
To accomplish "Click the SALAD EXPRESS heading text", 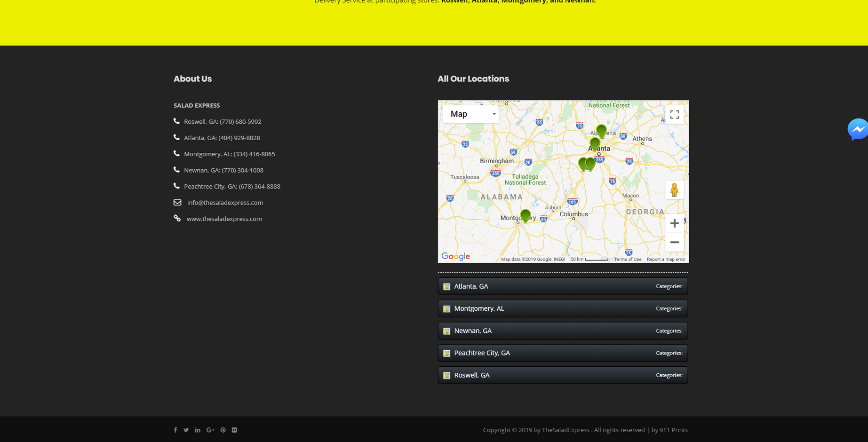I will tap(197, 105).
